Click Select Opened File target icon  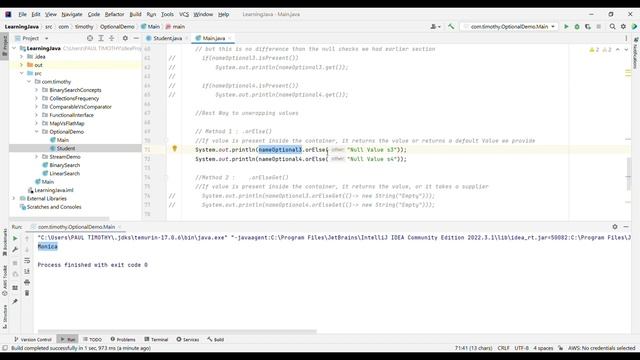tap(90, 38)
